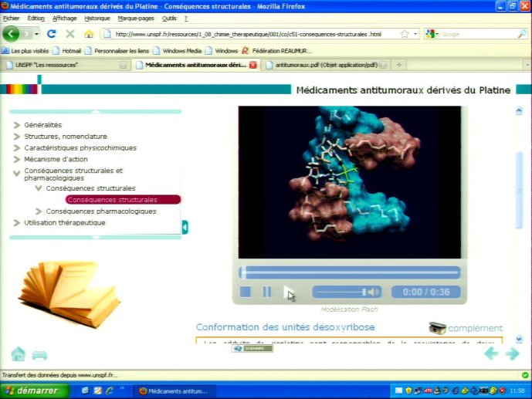Click the video progress bar
The width and height of the screenshot is (532, 399).
[x=350, y=272]
